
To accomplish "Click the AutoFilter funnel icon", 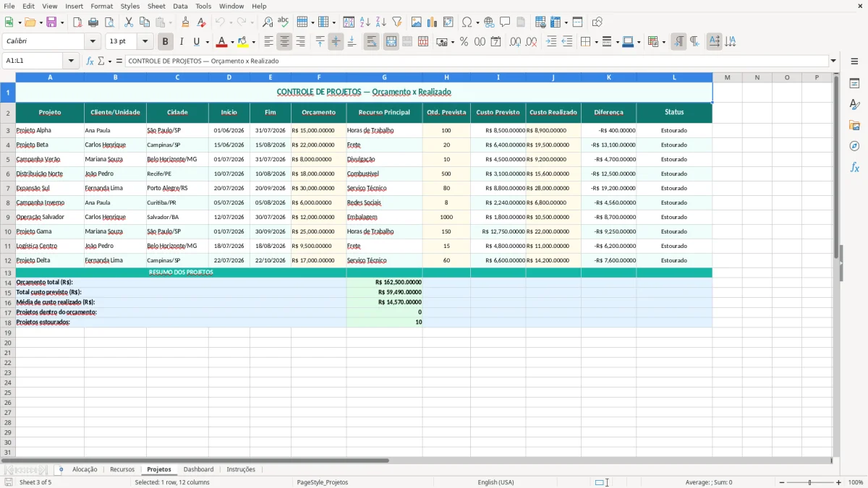I will [396, 22].
